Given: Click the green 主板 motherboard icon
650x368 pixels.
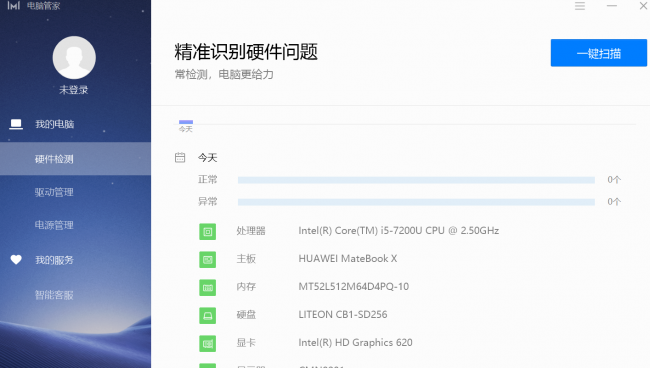Looking at the screenshot, I should (208, 259).
